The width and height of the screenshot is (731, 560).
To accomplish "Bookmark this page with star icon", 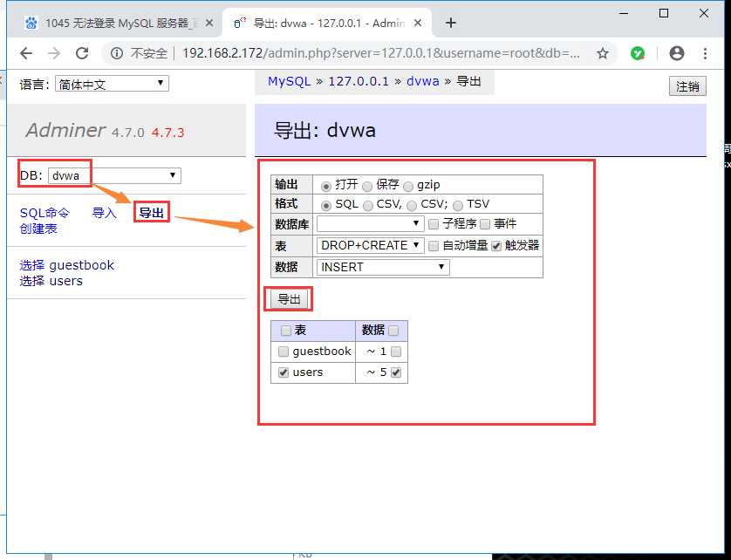I will click(602, 53).
